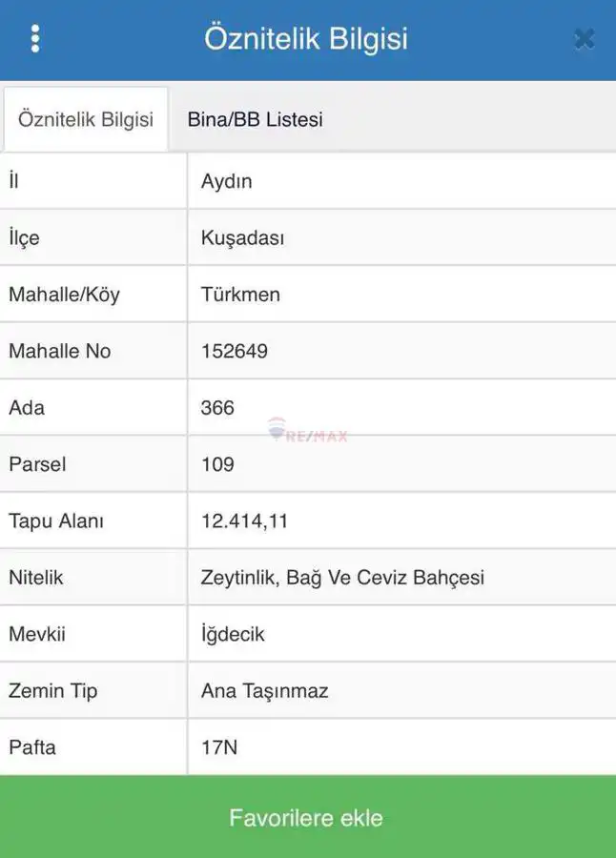616x858 pixels.
Task: Select Mahalle No value 152649
Action: pos(235,351)
